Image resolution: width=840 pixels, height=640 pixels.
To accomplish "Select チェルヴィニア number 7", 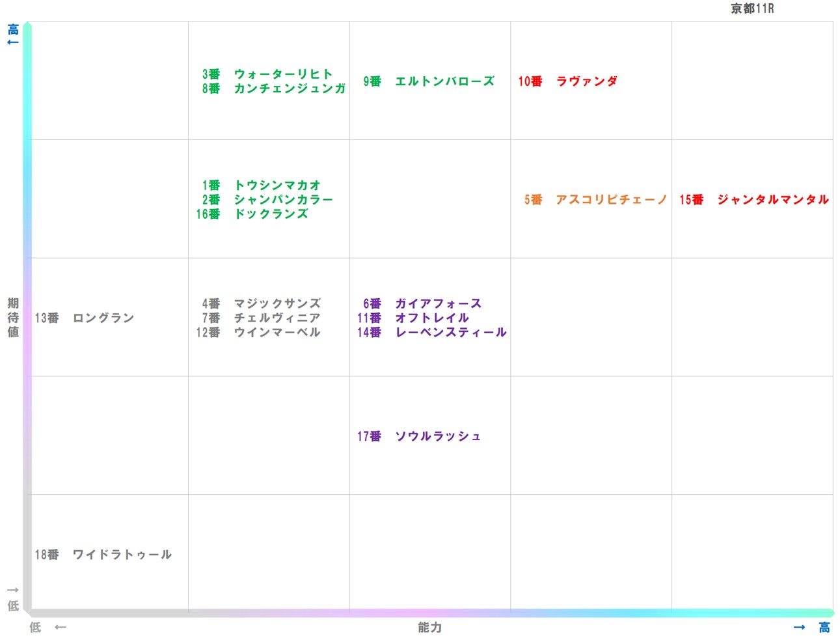I will coord(261,318).
